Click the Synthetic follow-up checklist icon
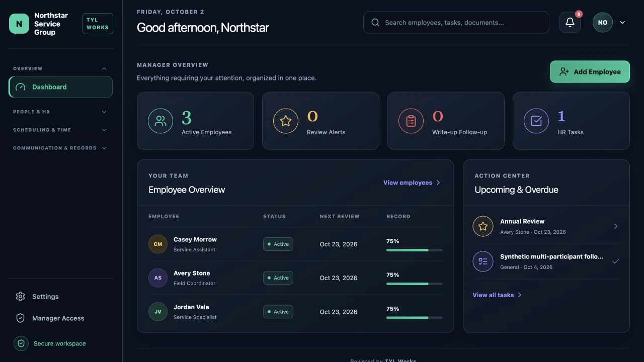 [483, 261]
